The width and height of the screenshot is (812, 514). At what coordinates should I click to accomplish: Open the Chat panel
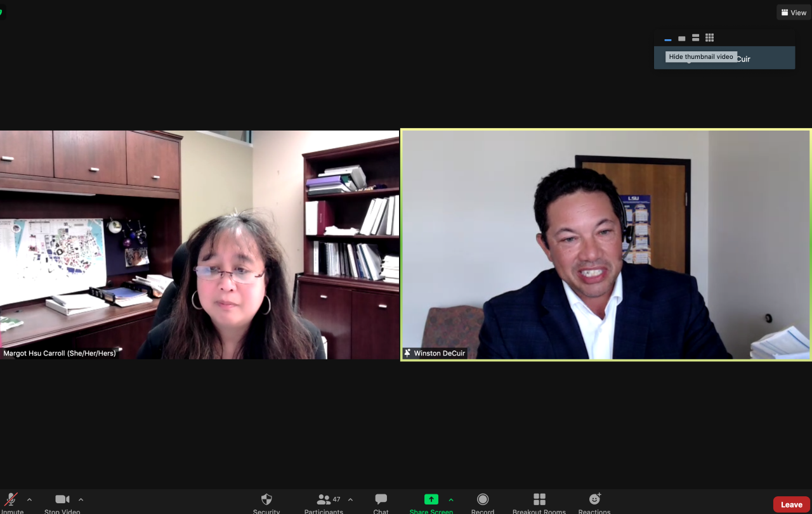(x=381, y=501)
